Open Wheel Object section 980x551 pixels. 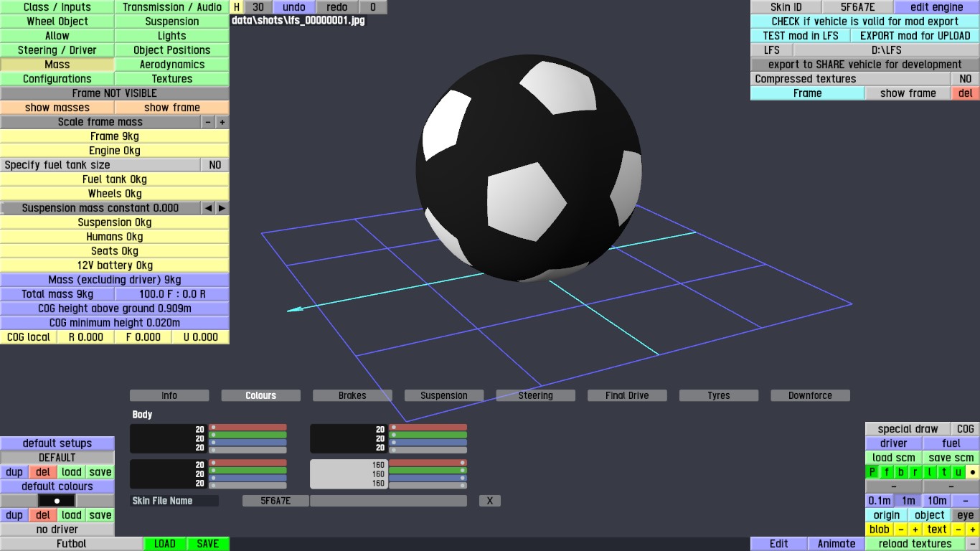click(x=57, y=22)
